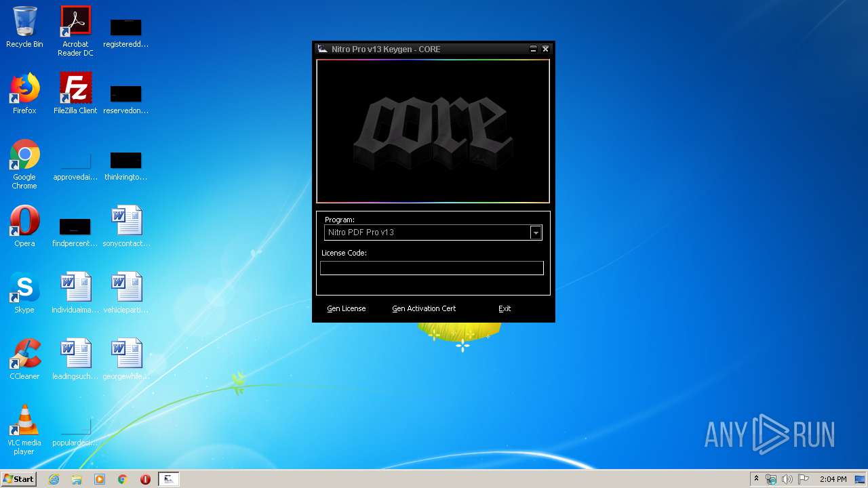Open Internet Explorer from taskbar
The width and height of the screenshot is (868, 488).
pos(54,479)
